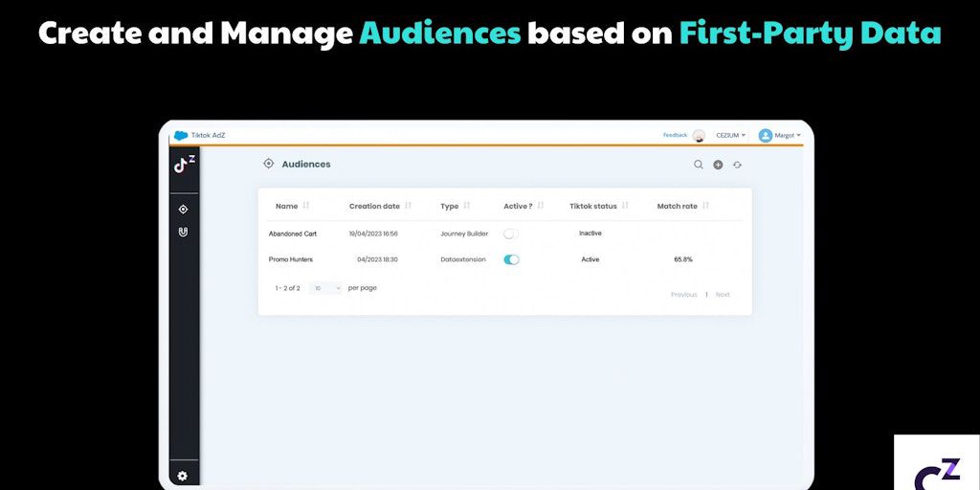This screenshot has width=980, height=490.
Task: Click the 19/04/2023 16:56 creation date
Action: pyautogui.click(x=373, y=234)
